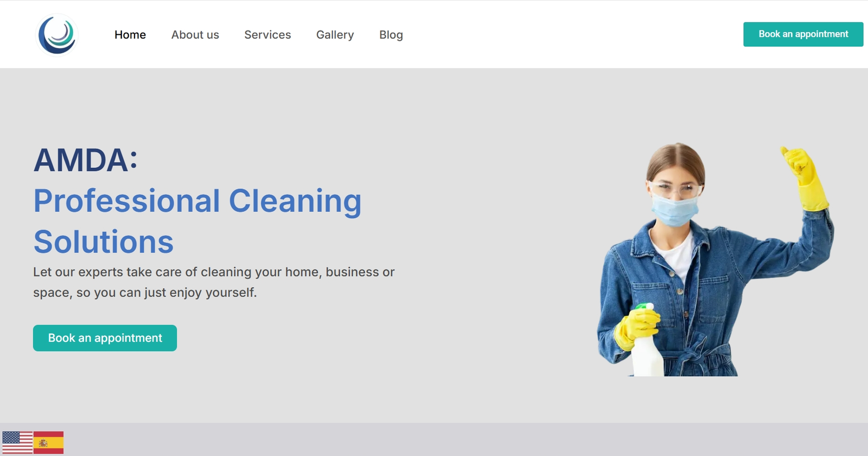868x456 pixels.
Task: Click Book an appointment below hero text
Action: pyautogui.click(x=105, y=338)
